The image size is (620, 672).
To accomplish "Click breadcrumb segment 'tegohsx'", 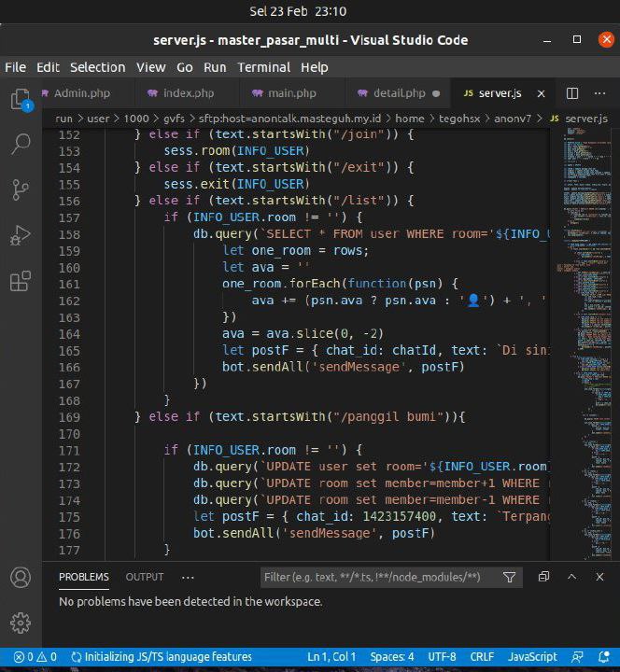I will coord(459,119).
